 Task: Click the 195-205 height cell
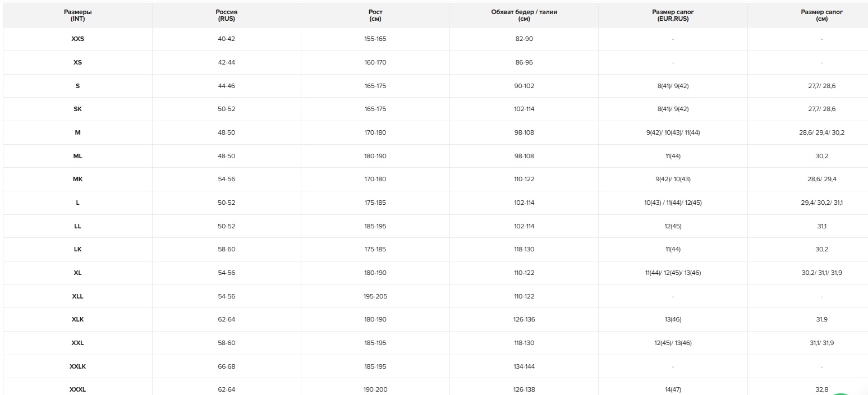pos(375,296)
